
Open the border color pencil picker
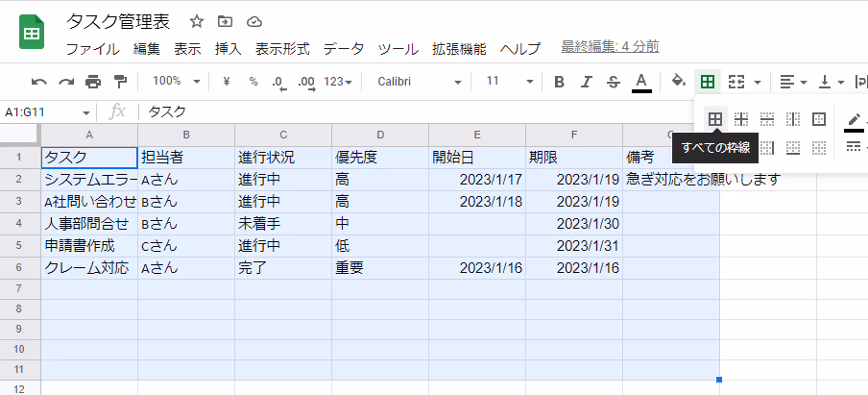pos(855,121)
